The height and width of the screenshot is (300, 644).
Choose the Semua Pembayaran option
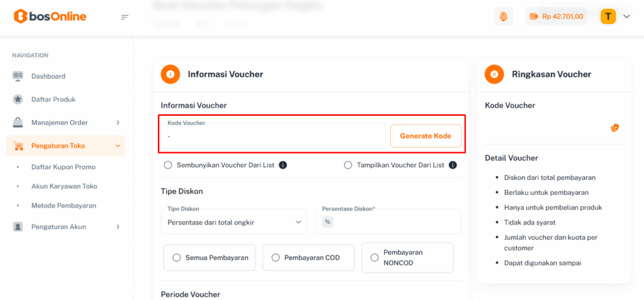point(177,257)
